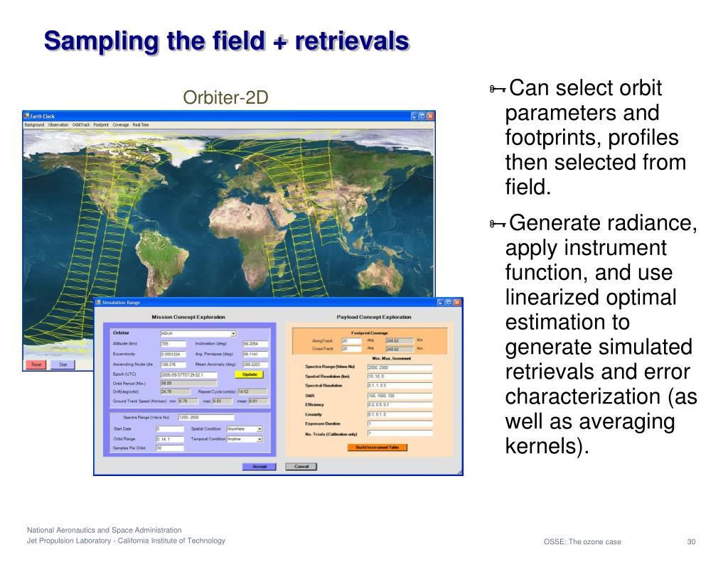Screen dimensions: 728x562
Task: Open the Orbiter AQUA dropdown
Action: (233, 334)
